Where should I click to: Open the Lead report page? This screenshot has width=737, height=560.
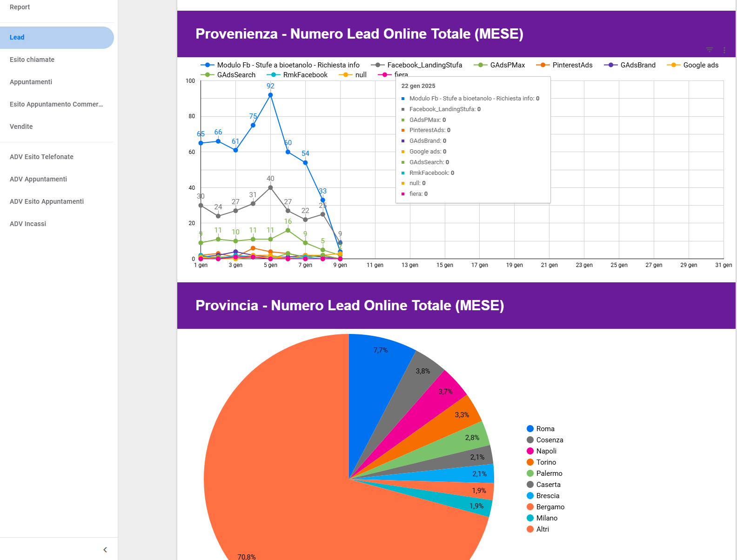click(x=57, y=38)
